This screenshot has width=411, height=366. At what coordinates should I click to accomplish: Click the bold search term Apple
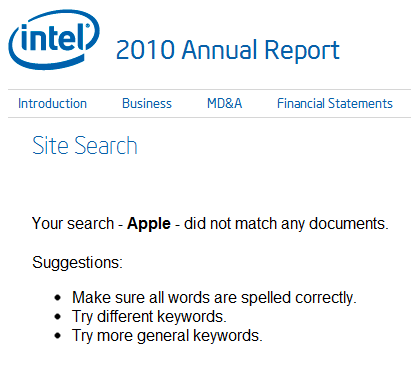point(149,224)
